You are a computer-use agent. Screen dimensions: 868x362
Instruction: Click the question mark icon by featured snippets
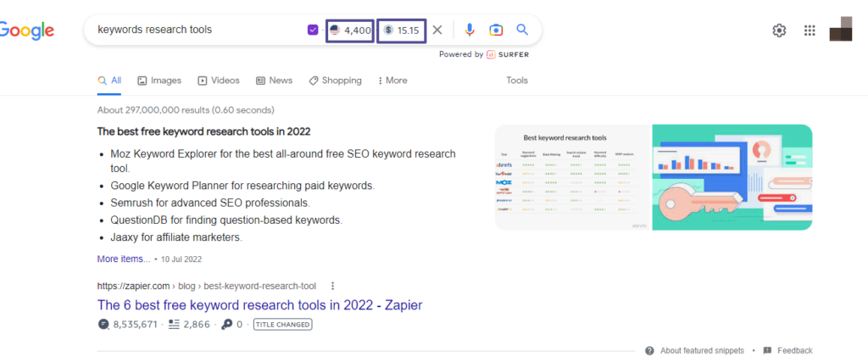click(650, 350)
